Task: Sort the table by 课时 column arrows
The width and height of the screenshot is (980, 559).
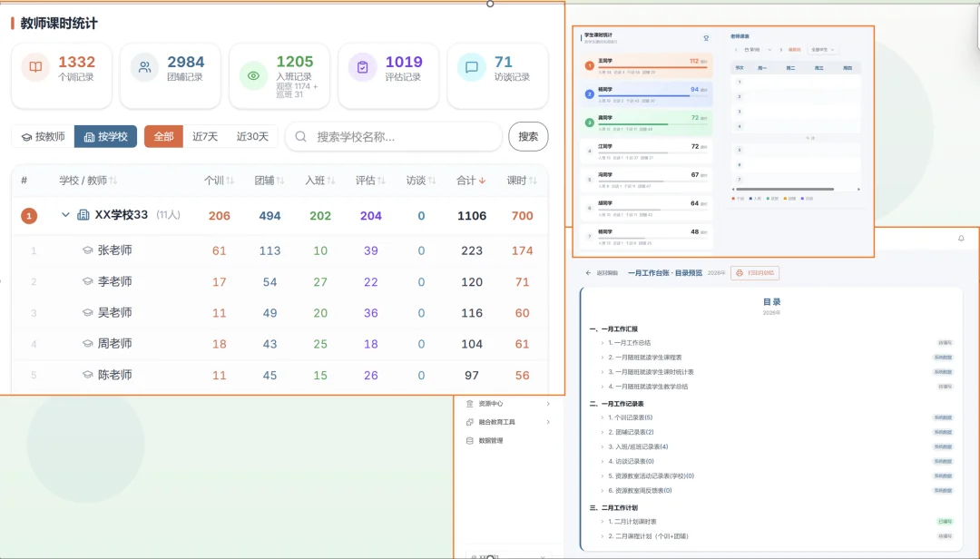Action: coord(533,181)
